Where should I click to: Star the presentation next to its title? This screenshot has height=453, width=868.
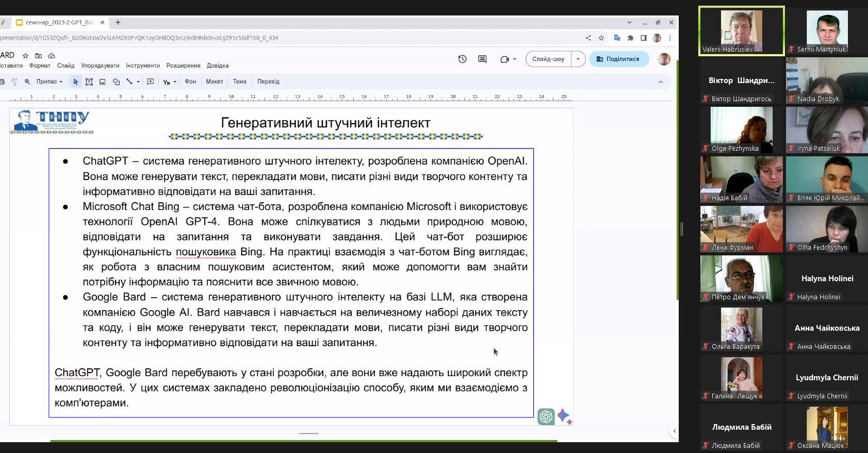[25, 56]
